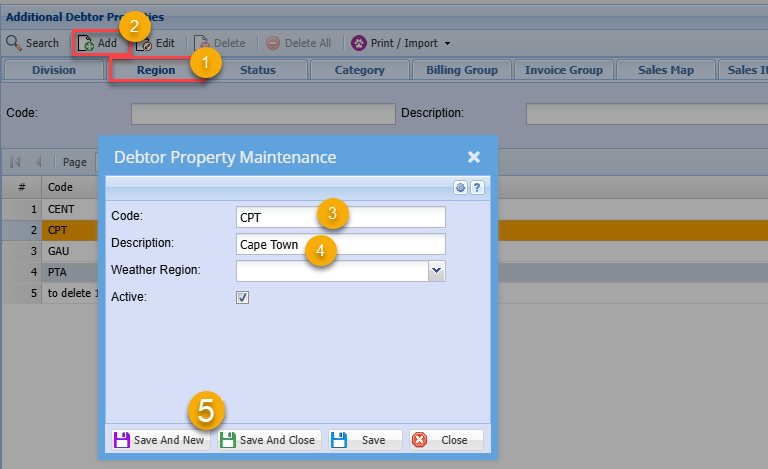Image resolution: width=768 pixels, height=469 pixels.
Task: Click the help question mark icon
Action: click(477, 187)
